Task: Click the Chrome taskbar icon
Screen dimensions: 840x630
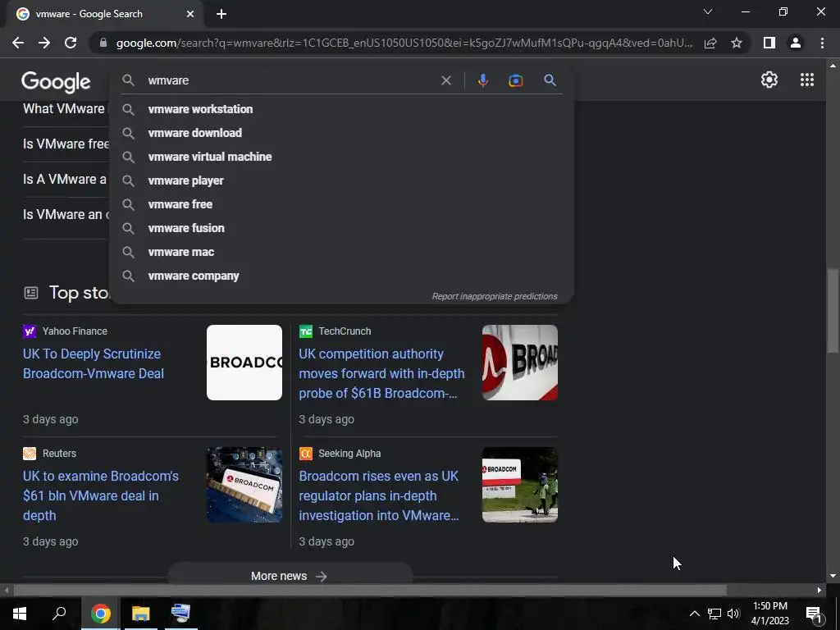Action: [x=100, y=614]
